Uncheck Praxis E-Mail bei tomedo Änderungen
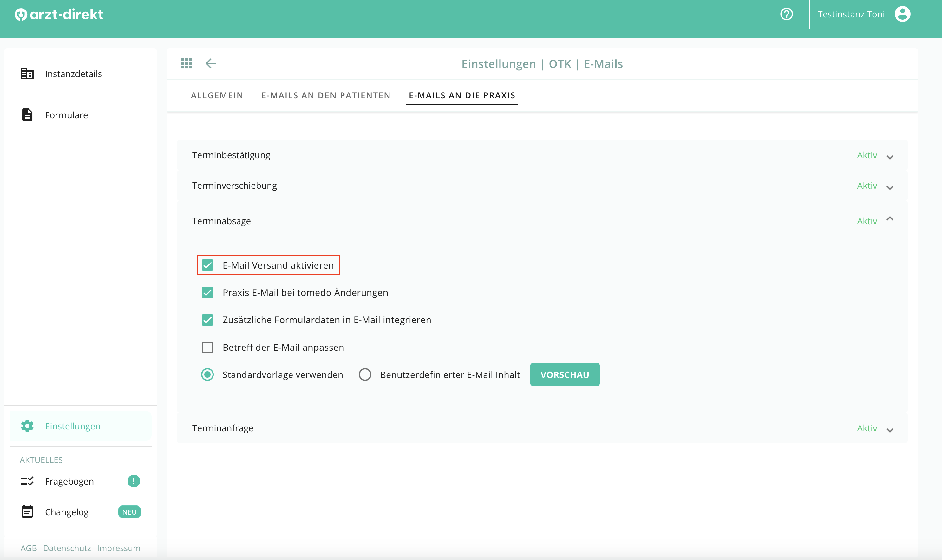942x560 pixels. [x=207, y=292]
